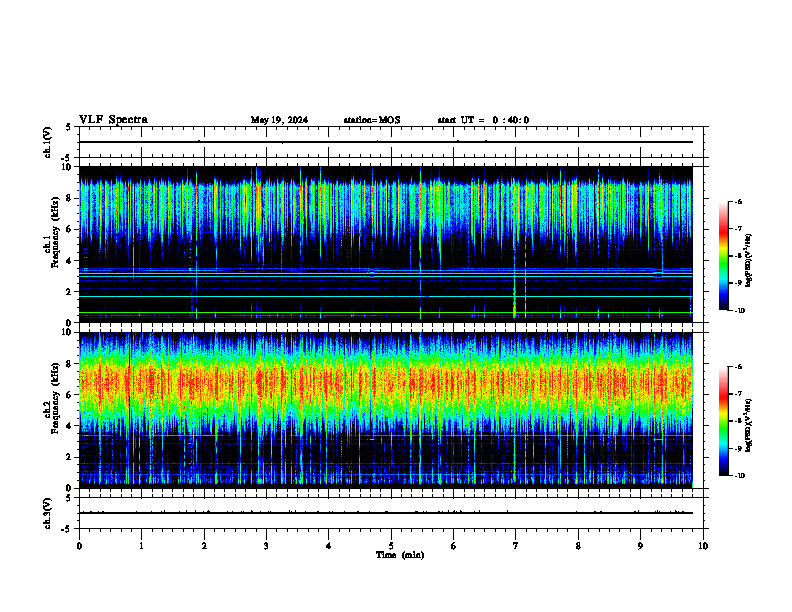
Task: Click the "5" tick on ch.1(V) axis
Action: point(68,127)
